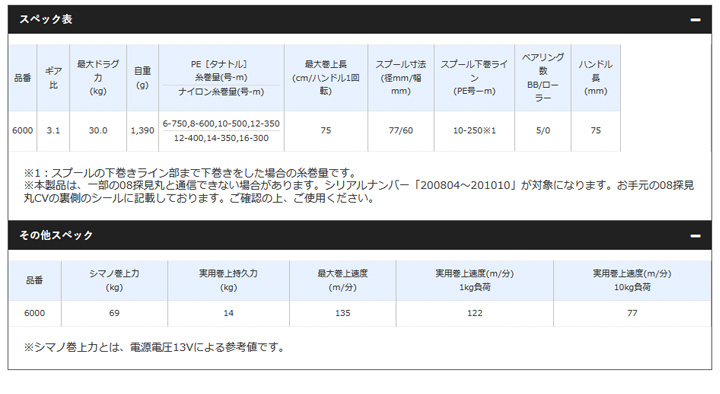Image resolution: width=720 pixels, height=394 pixels.
Task: Select 品番 header in その他スペック table
Action: click(35, 280)
